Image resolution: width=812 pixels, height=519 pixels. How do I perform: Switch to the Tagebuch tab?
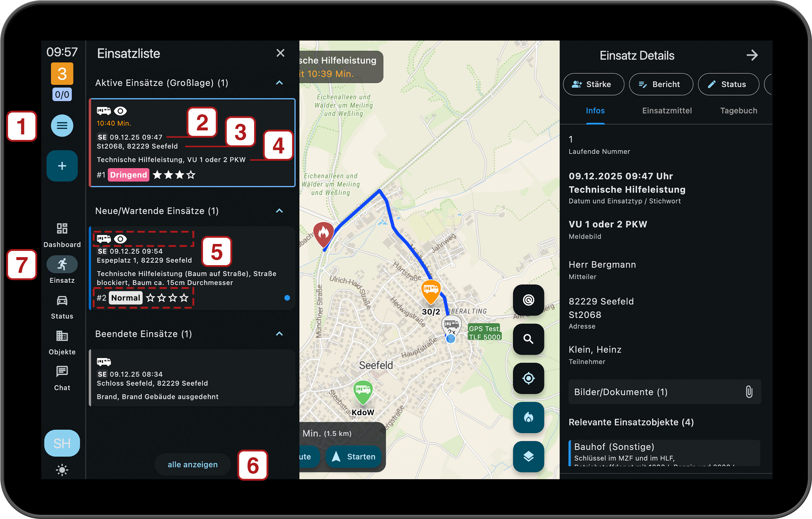(738, 111)
